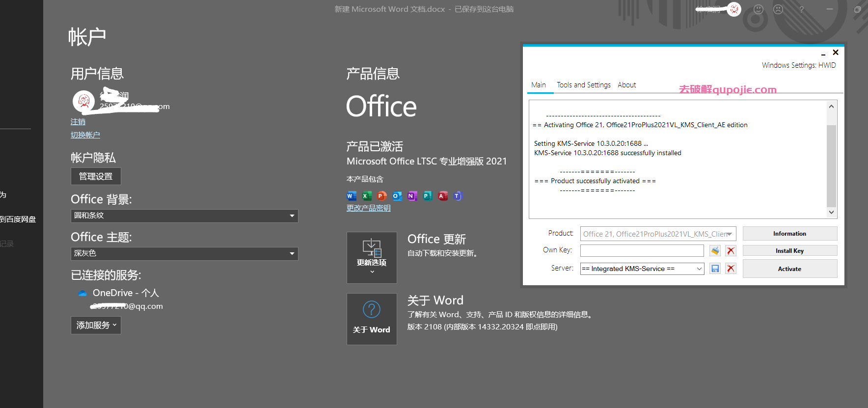
Task: Click the Own Key clear red X icon
Action: click(731, 251)
